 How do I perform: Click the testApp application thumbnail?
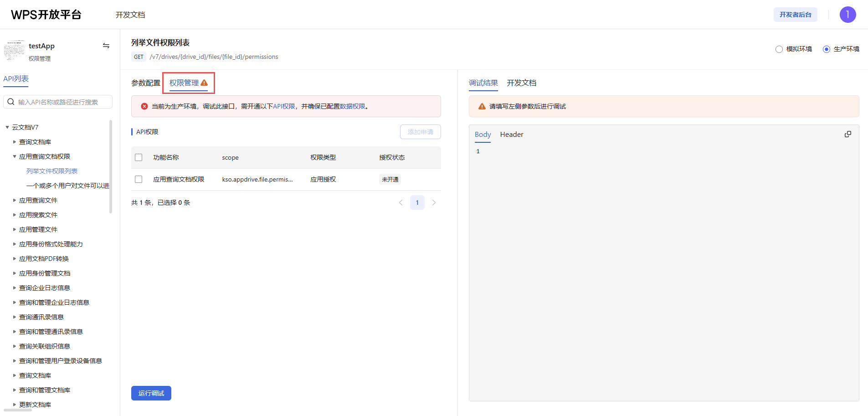tap(15, 50)
